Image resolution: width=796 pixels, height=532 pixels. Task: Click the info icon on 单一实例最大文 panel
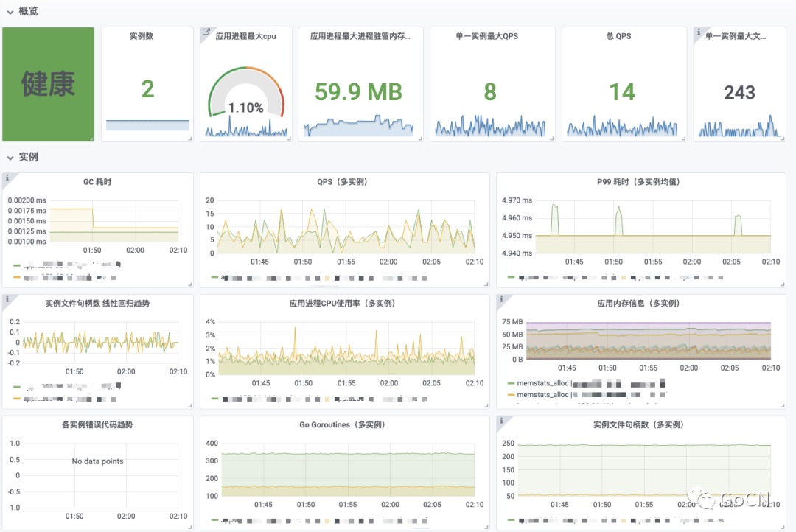[699, 32]
